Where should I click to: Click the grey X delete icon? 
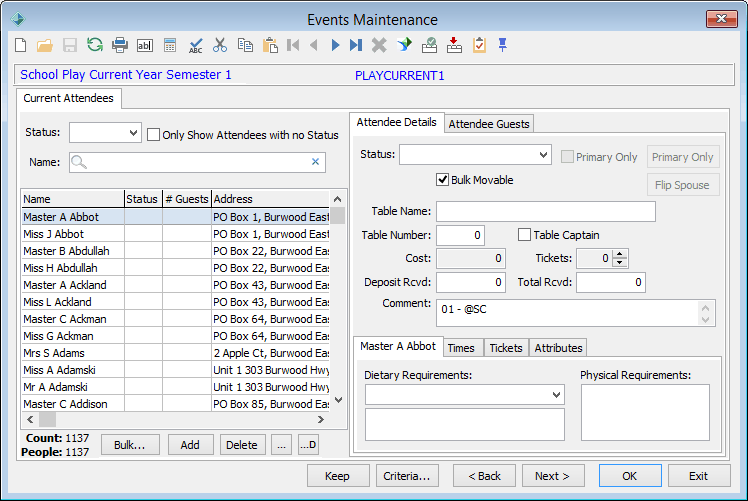(379, 45)
